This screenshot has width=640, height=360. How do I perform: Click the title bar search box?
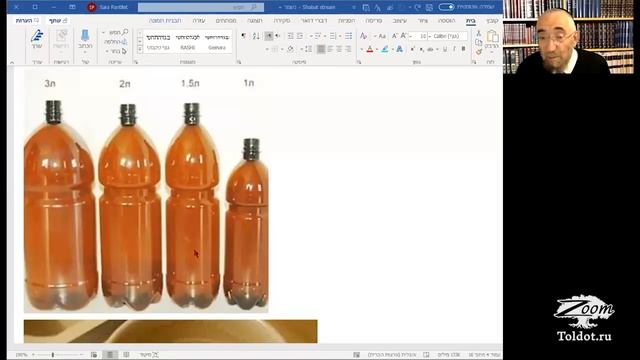201,7
